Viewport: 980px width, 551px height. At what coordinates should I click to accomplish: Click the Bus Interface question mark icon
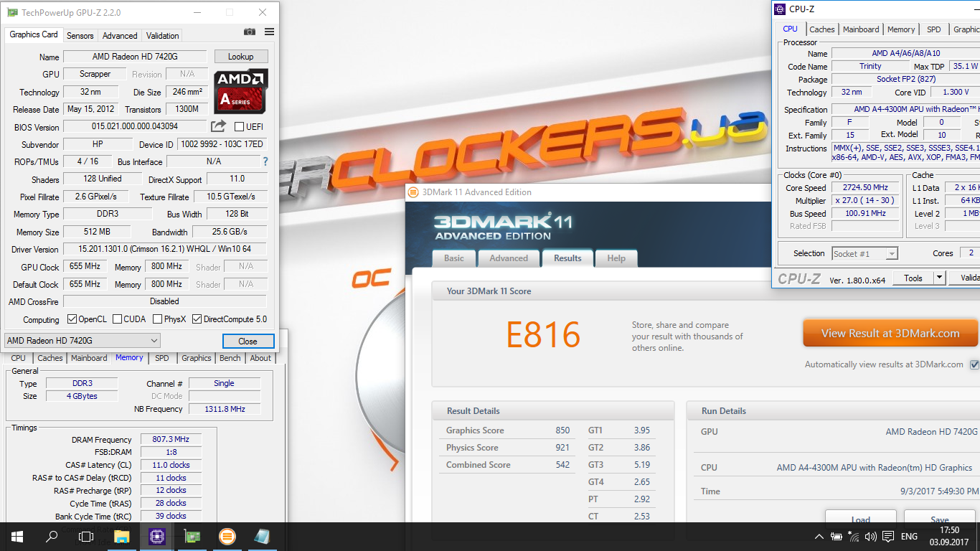click(265, 161)
